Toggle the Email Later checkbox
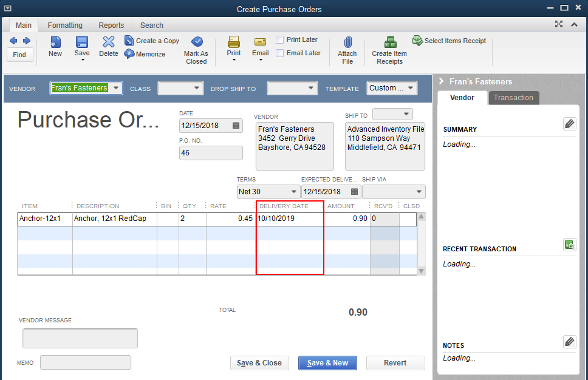This screenshot has width=588, height=380. click(280, 53)
